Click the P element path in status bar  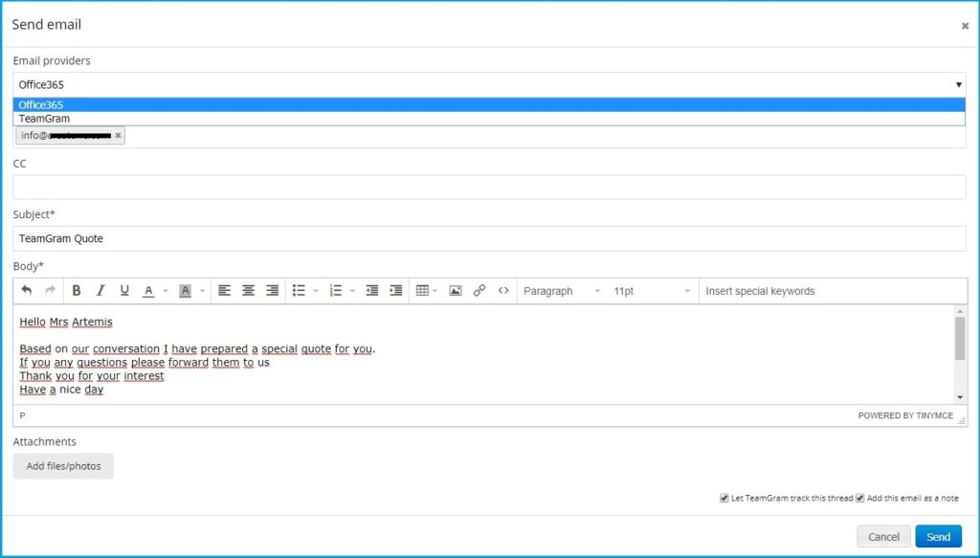[x=23, y=415]
